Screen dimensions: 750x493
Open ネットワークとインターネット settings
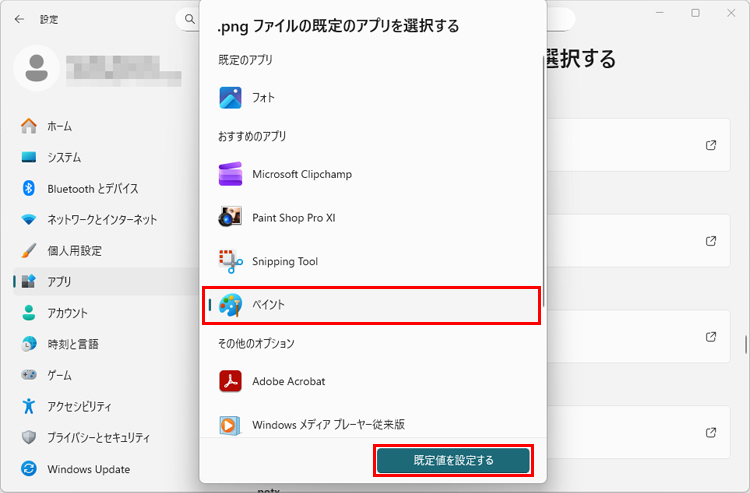[x=102, y=220]
